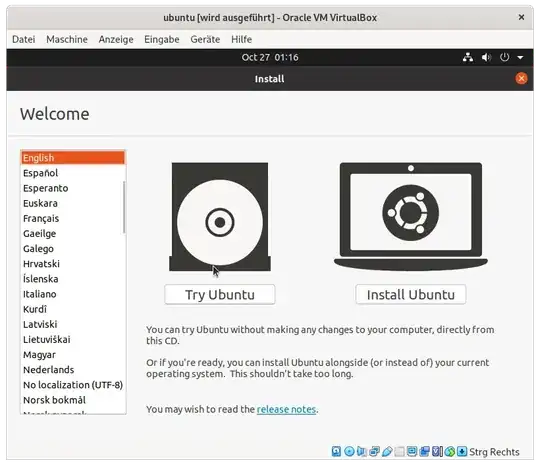The height and width of the screenshot is (466, 540).
Task: Select English in the language list
Action: pyautogui.click(x=73, y=158)
